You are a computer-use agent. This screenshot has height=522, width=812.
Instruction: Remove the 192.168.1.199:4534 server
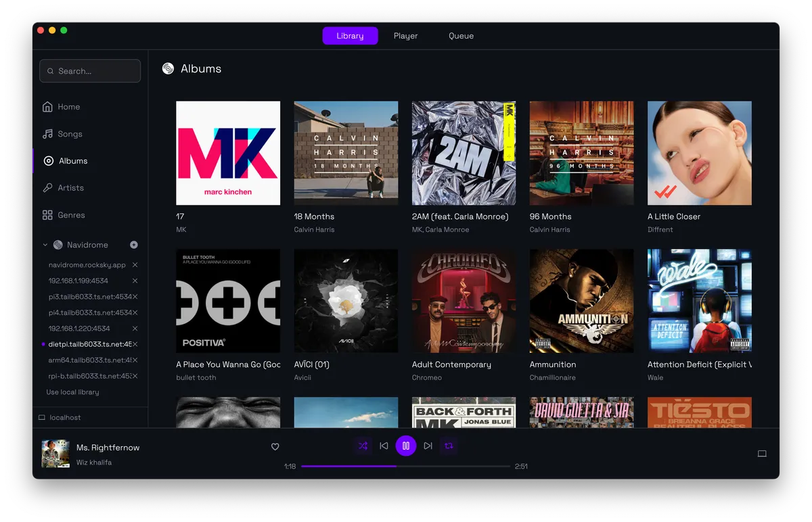[x=135, y=281]
